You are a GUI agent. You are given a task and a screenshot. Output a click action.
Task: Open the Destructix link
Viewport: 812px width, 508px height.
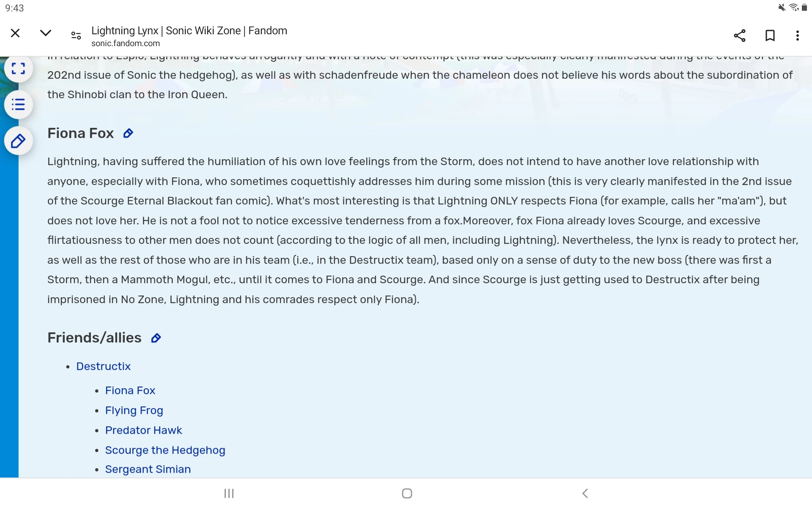pos(103,366)
